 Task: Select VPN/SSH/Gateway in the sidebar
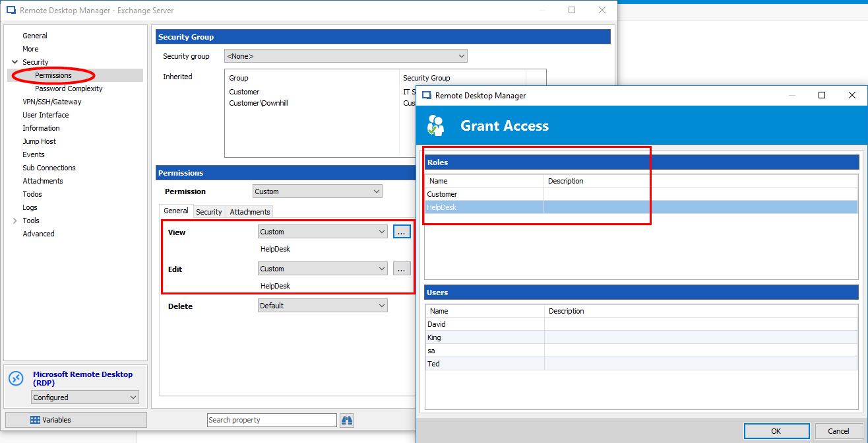coord(52,102)
